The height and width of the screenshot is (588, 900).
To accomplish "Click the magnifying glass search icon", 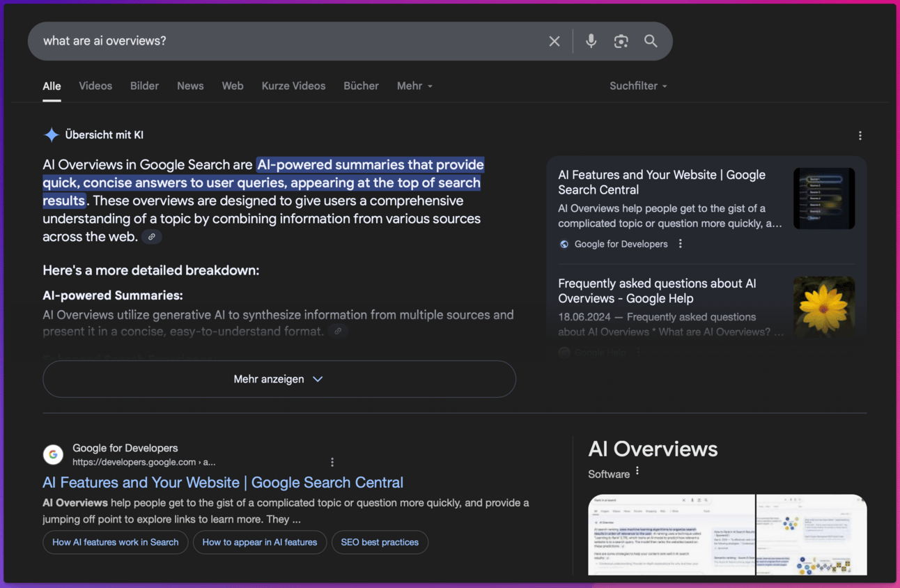I will [651, 41].
